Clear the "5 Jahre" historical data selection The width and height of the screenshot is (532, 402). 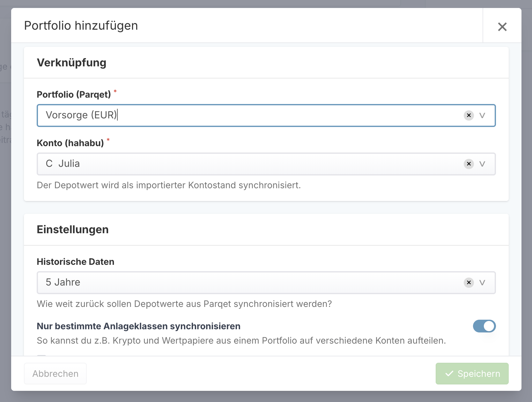pos(469,283)
